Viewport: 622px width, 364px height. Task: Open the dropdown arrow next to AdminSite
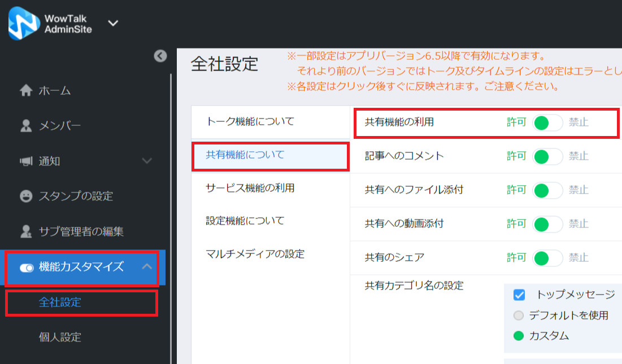pos(113,23)
